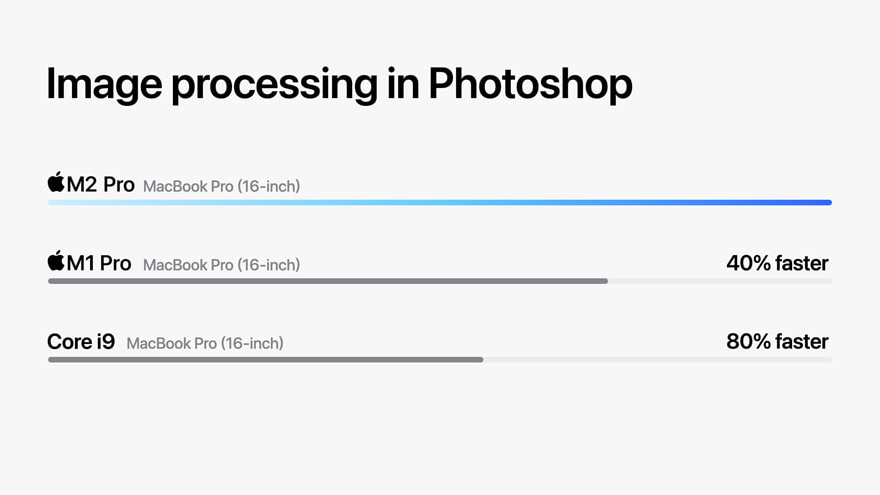Click the "40% faster" text
This screenshot has height=495, width=880.
coord(777,263)
